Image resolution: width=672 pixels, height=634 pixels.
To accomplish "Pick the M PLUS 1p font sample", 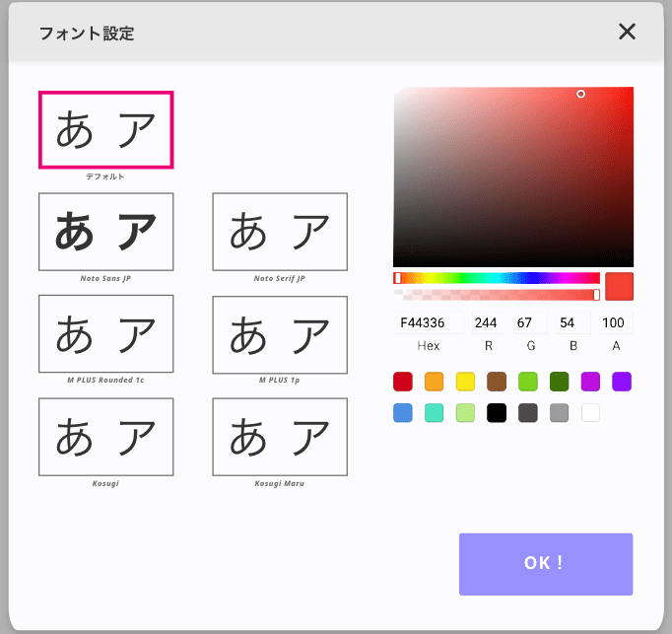I will [x=280, y=334].
